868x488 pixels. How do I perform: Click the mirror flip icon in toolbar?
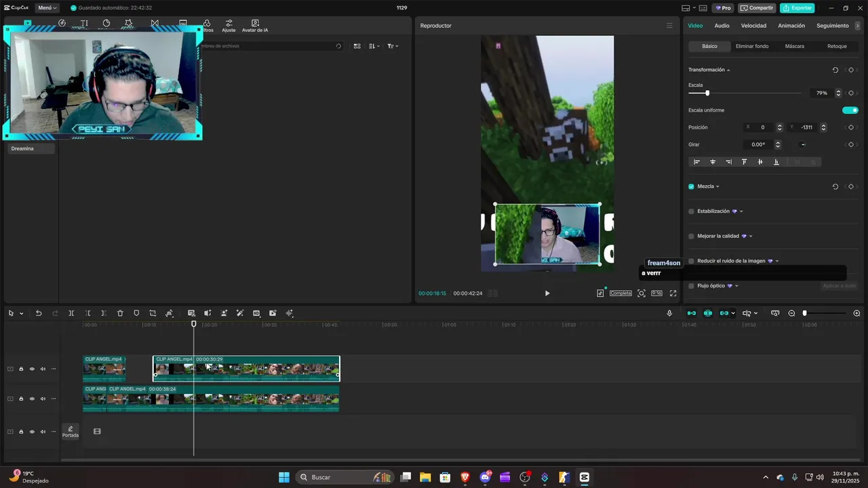(208, 313)
